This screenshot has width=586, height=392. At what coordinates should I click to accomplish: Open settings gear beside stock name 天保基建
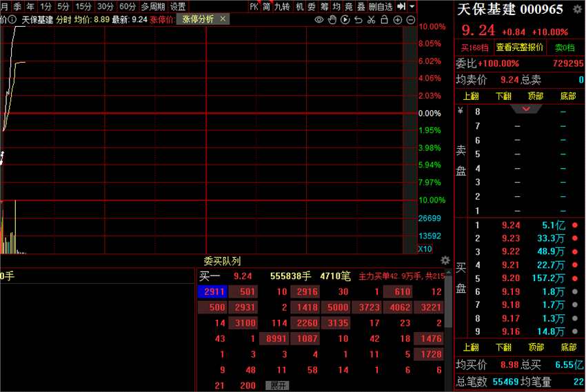click(578, 10)
